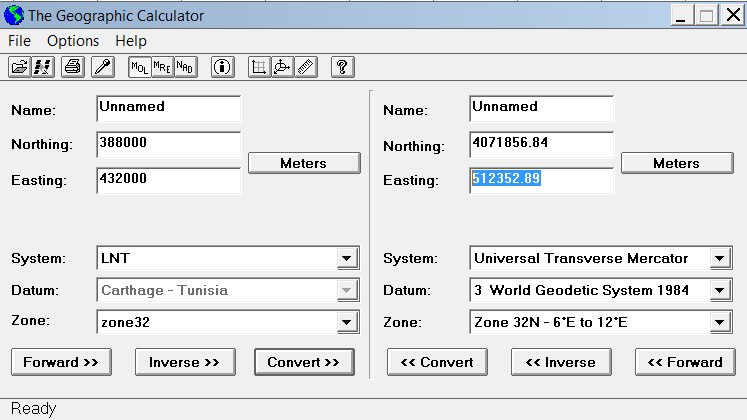Click the globe application icon in title bar
Viewport: 747px width, 420px height.
click(14, 15)
